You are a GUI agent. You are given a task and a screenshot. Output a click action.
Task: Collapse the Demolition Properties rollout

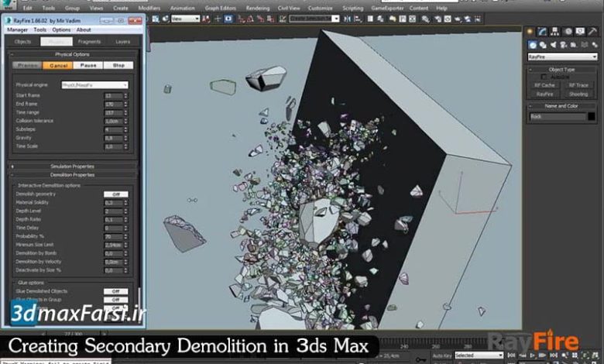pyautogui.click(x=73, y=175)
